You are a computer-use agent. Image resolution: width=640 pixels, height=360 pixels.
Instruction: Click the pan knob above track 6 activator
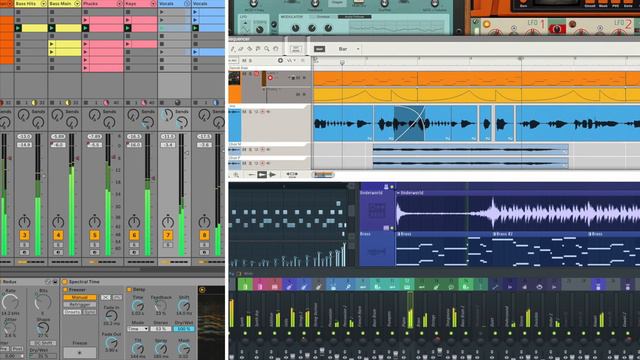134,222
